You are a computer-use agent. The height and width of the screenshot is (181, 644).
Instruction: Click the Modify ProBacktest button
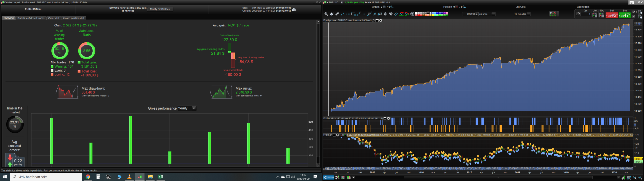160,9
